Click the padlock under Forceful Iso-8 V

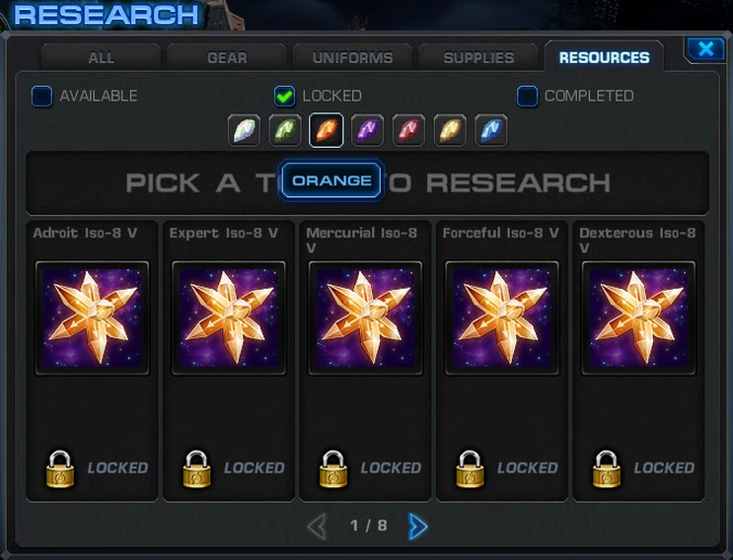click(x=470, y=469)
